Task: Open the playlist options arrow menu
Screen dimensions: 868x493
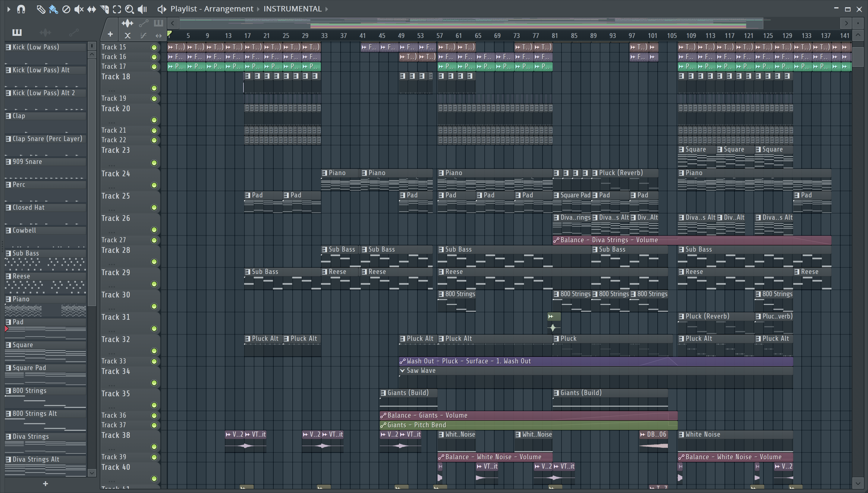Action: 9,9
